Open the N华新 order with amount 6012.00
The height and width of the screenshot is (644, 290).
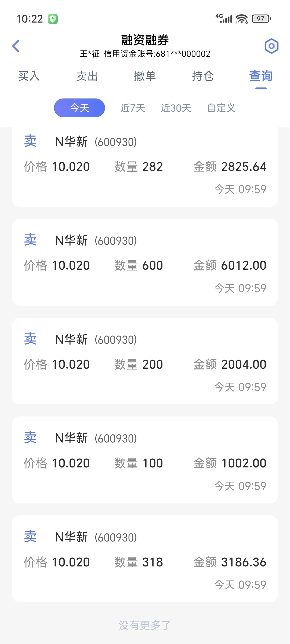(145, 262)
